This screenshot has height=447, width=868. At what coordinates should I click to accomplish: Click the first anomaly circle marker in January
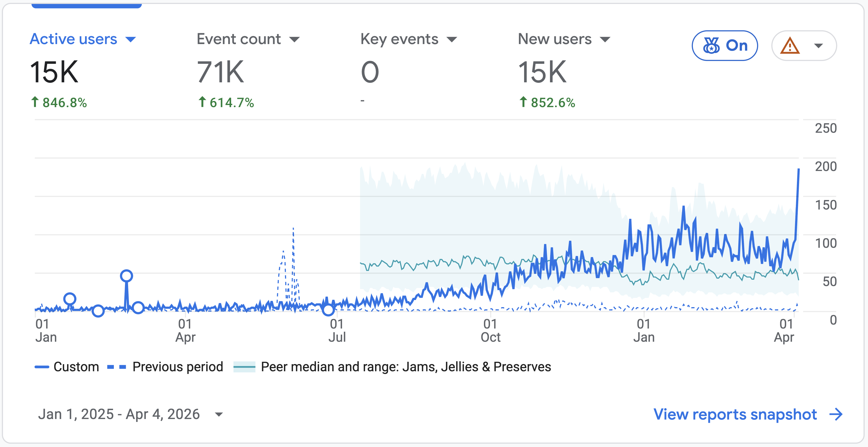pos(70,298)
